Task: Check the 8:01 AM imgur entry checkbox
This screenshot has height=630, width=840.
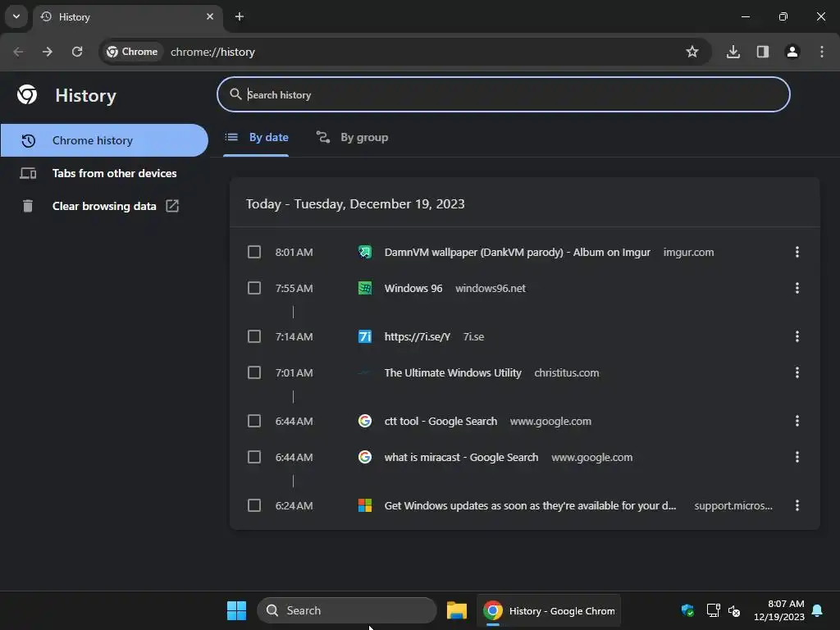Action: click(254, 253)
